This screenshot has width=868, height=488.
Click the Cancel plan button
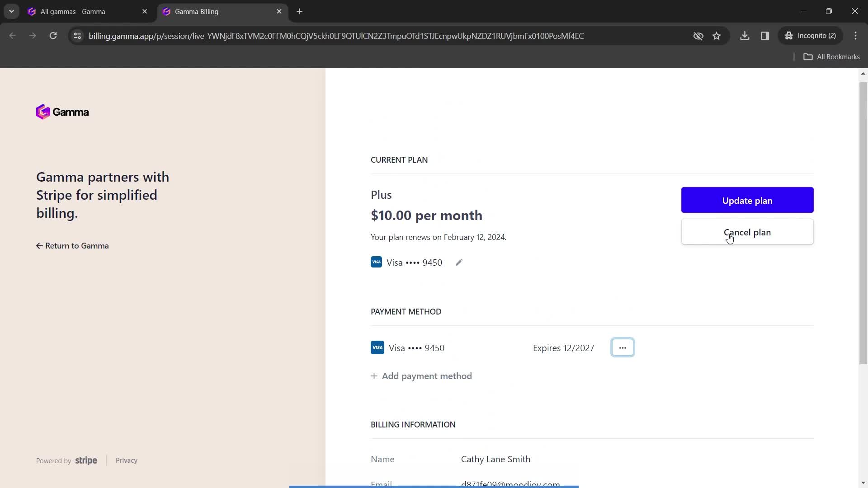(747, 232)
